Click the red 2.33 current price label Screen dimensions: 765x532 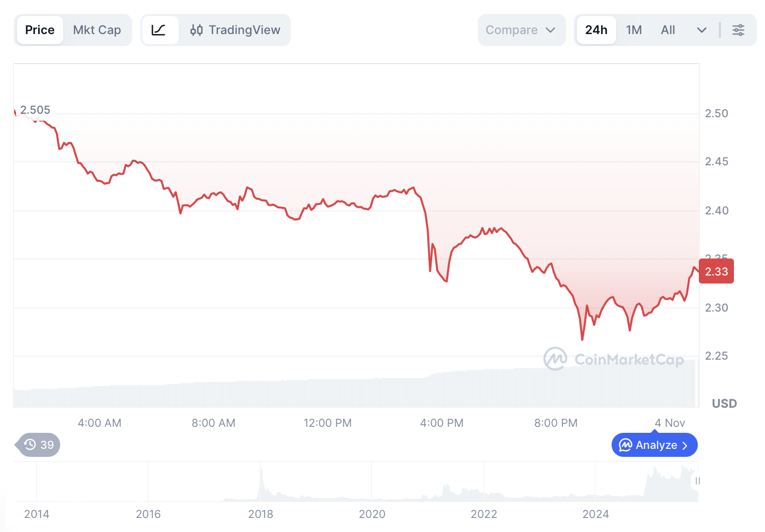tap(716, 272)
